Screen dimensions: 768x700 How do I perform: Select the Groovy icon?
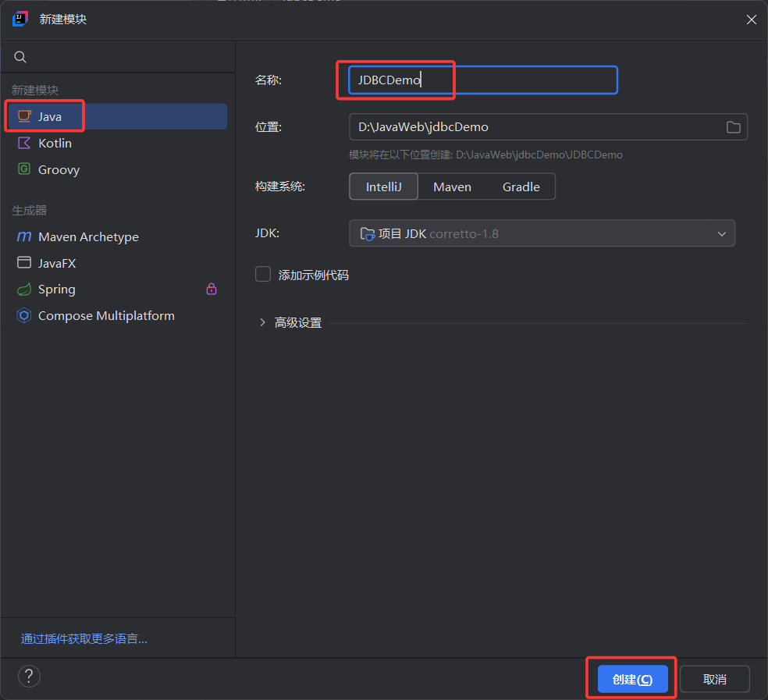tap(24, 169)
